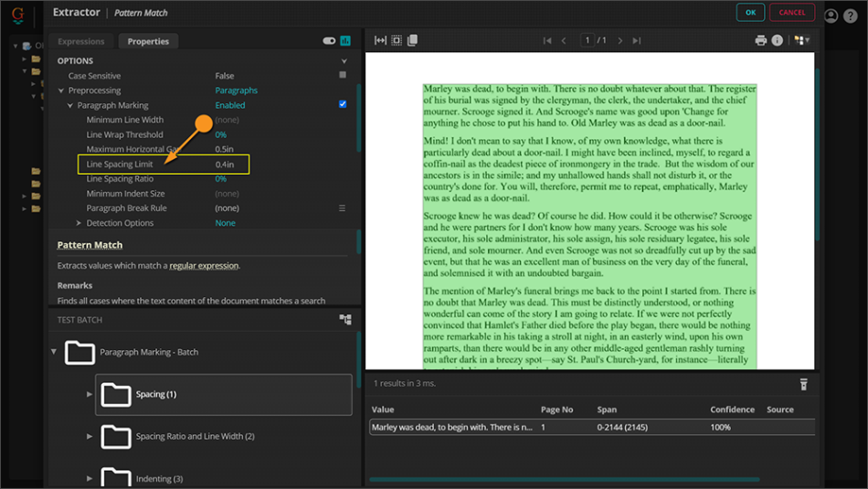The image size is (868, 489).
Task: Select the 'Marley was dead' result row
Action: 592,427
